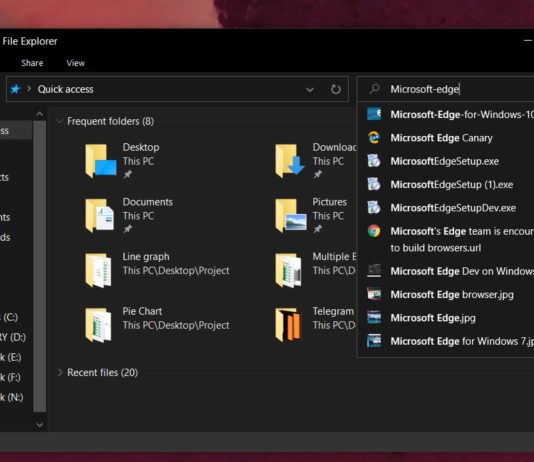Click the Pie Chart folder name
This screenshot has width=534, height=462.
[x=142, y=311]
